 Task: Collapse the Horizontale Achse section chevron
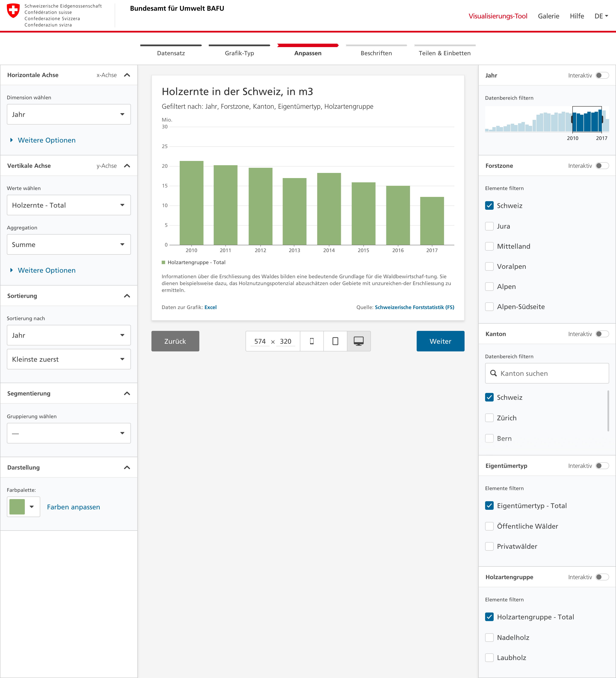(x=127, y=75)
